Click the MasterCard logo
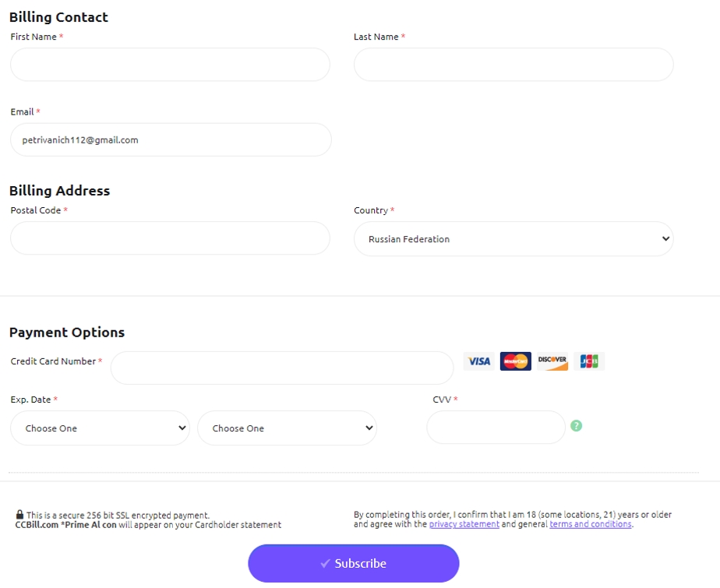The image size is (720, 588). pyautogui.click(x=516, y=361)
